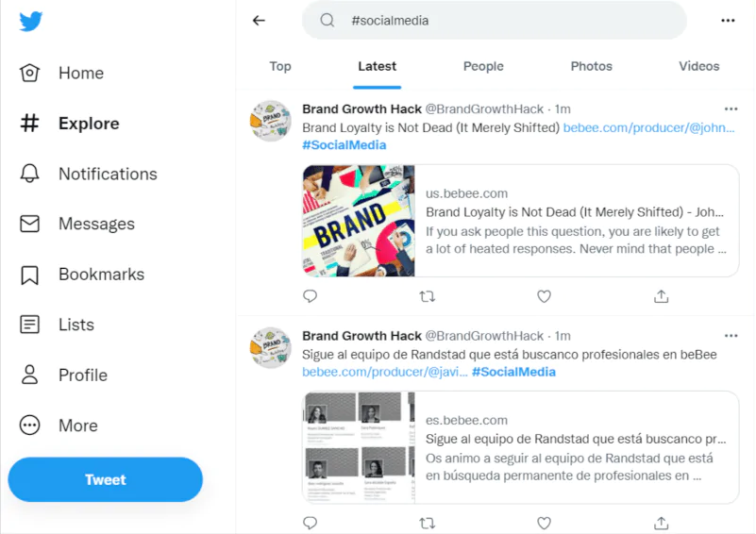Open search options three-dot menu
Viewport: 756px width, 534px height.
(728, 21)
